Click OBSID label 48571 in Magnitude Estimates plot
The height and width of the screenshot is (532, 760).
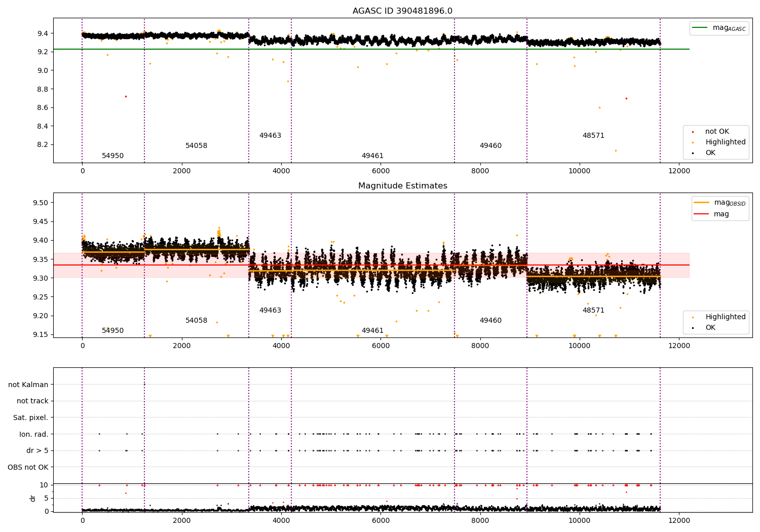593,311
